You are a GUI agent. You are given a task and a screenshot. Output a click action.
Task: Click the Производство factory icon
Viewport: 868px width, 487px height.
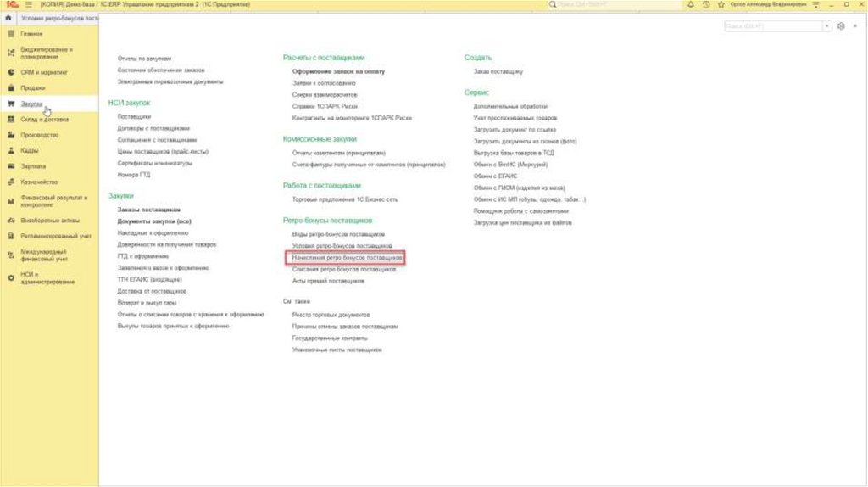pyautogui.click(x=11, y=135)
